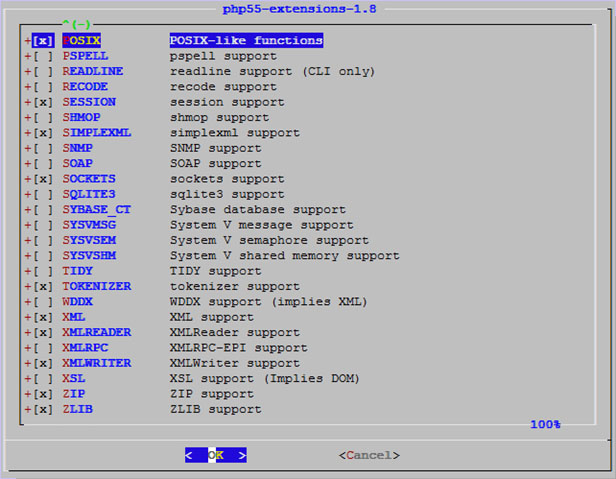The image size is (616, 479).
Task: Uncheck the POSIX extension checkbox
Action: [43, 40]
